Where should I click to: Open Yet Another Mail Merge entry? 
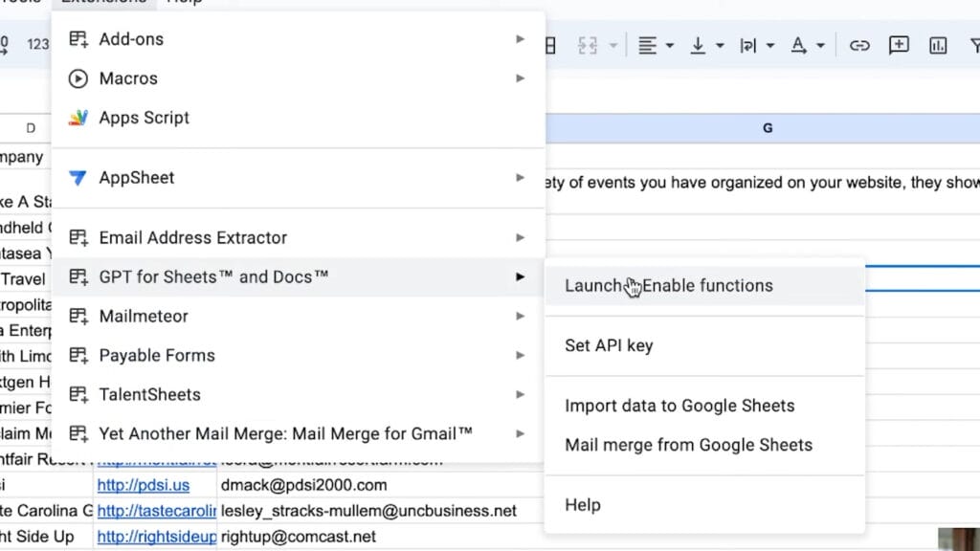coord(299,434)
